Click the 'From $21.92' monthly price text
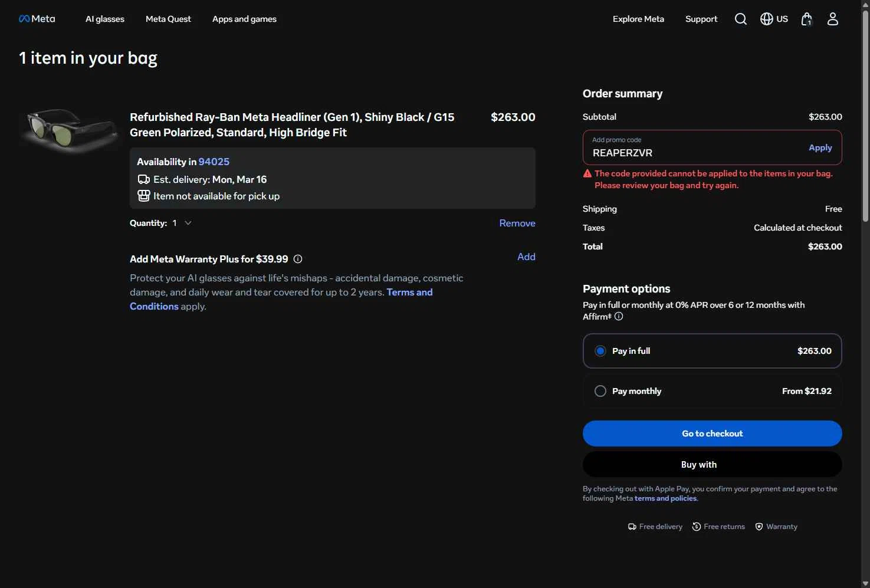Viewport: 870px width, 588px height. point(807,391)
